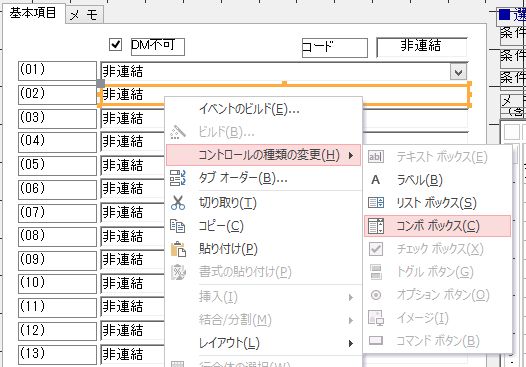Click the image control icon
Screen dimensions: 526x367
[376, 318]
